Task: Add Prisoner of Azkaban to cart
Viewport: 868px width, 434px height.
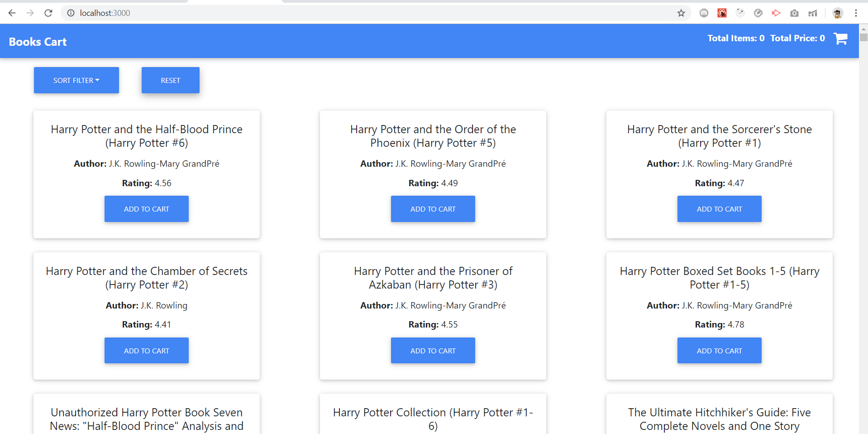Action: (x=433, y=351)
